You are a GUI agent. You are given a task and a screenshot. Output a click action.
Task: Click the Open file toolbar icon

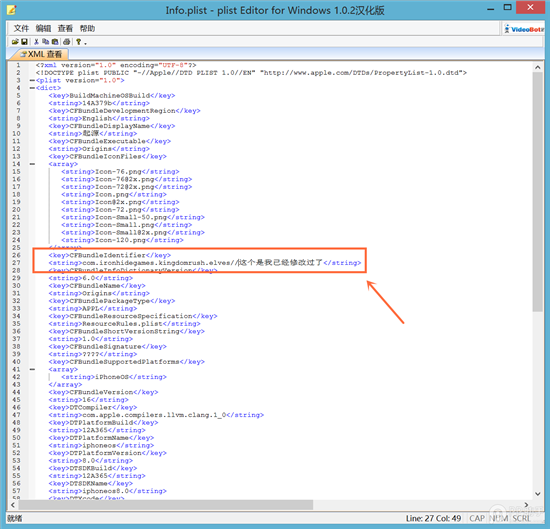click(x=15, y=42)
